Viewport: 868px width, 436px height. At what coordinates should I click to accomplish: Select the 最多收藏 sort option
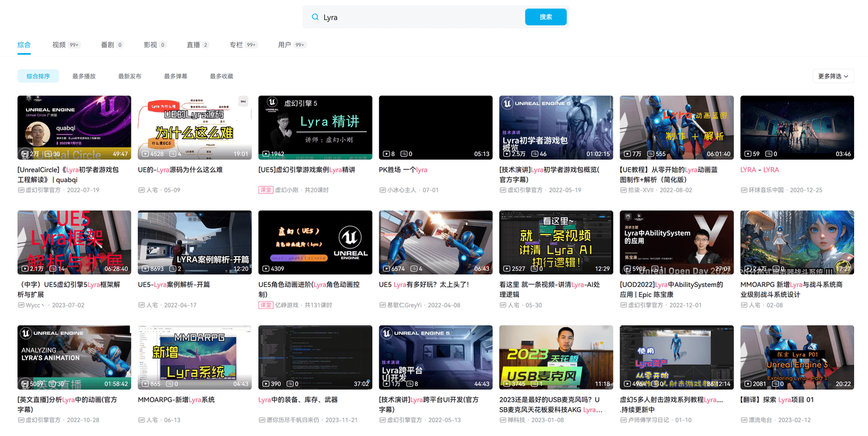[221, 77]
